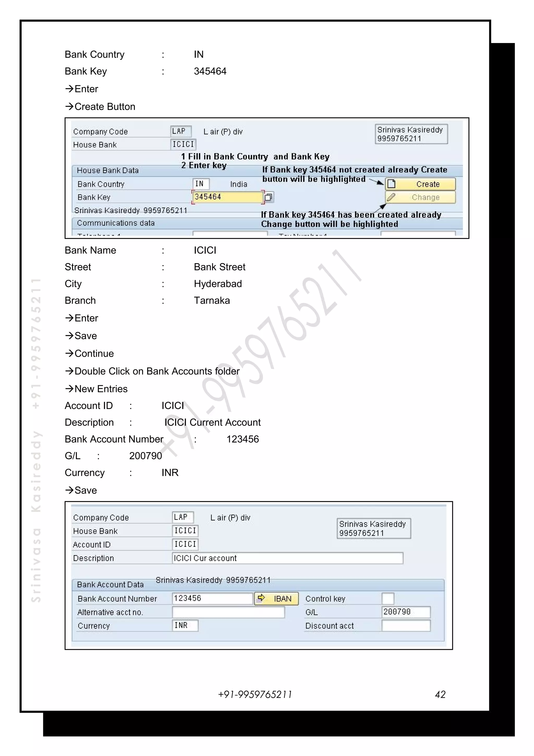Click the arrow icon on IBAN button
534x756 pixels.
point(261,598)
